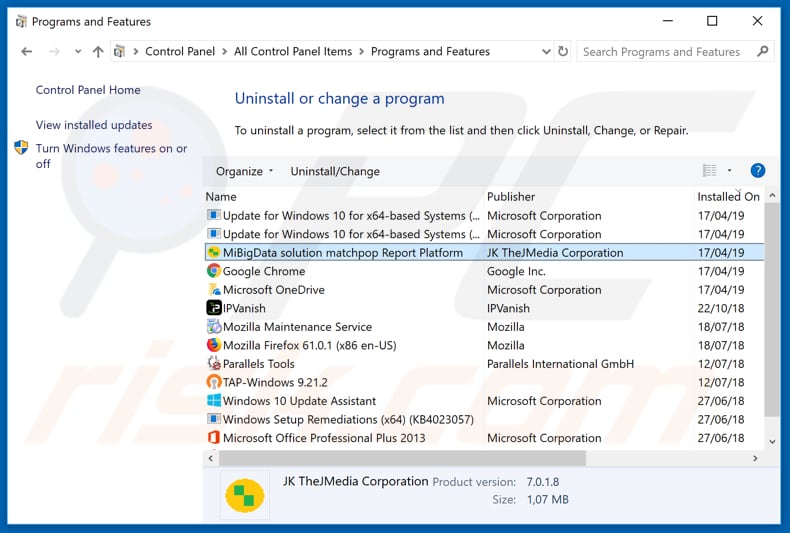The image size is (790, 533).
Task: Click the IPVanish icon
Action: pos(214,308)
